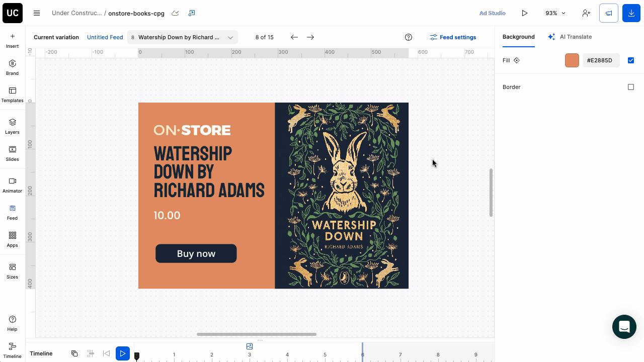Click the UC logo home icon
Image resolution: width=644 pixels, height=362 pixels.
click(13, 13)
